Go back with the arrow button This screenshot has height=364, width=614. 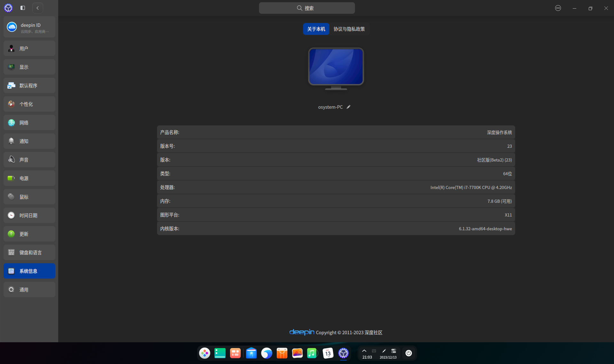pos(38,8)
